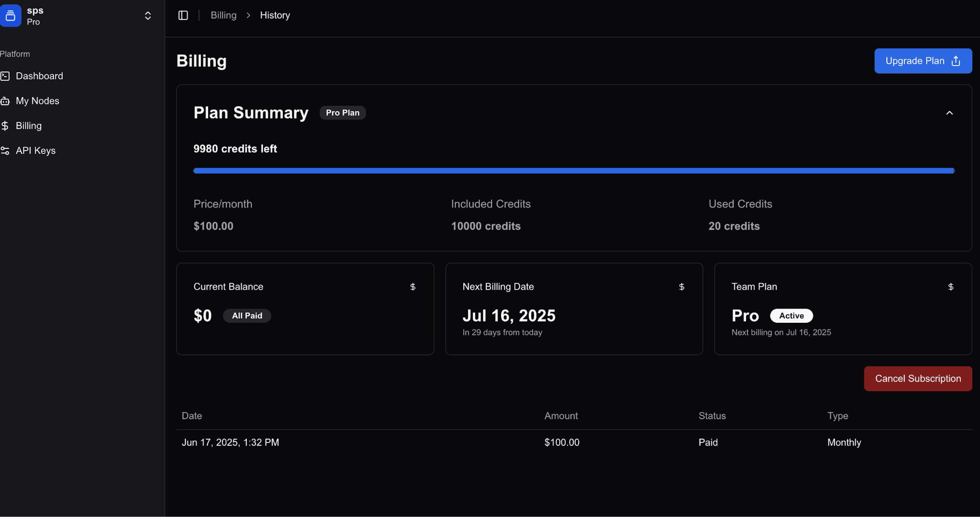Screen dimensions: 980x517
Task: Open API Keys in the sidebar
Action: point(35,151)
